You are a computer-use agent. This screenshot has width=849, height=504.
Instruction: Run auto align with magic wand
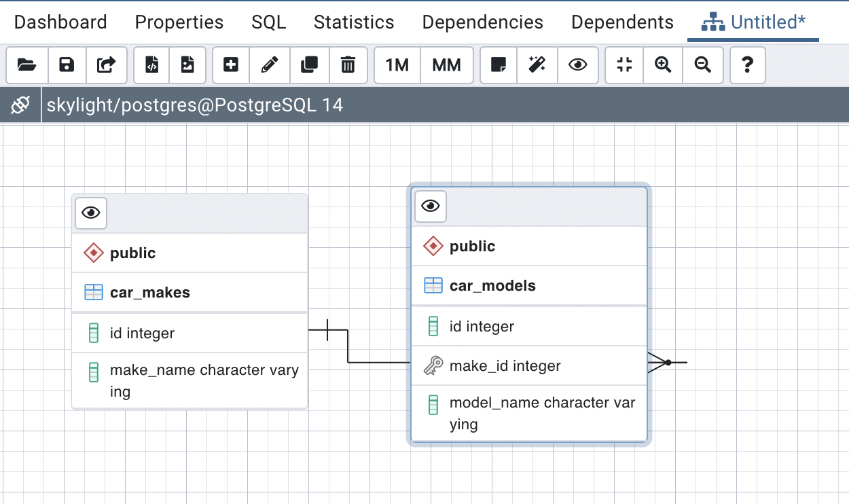point(537,65)
